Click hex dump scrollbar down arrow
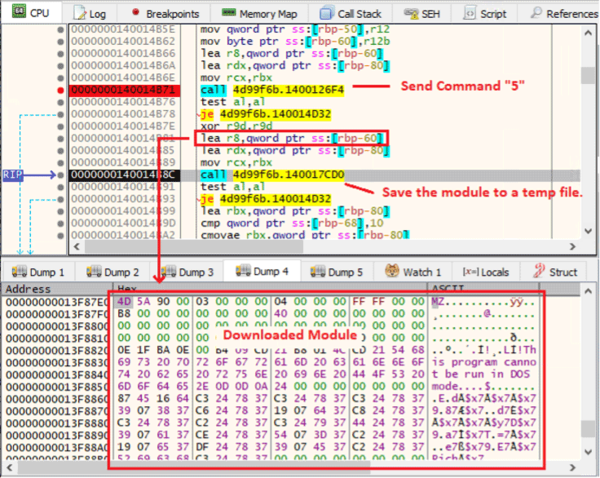Viewport: 600px width, 478px height. click(x=588, y=452)
